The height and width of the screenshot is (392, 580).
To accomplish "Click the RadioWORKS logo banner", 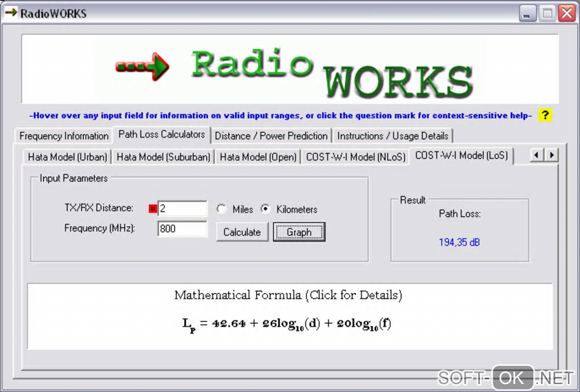I will 289,69.
